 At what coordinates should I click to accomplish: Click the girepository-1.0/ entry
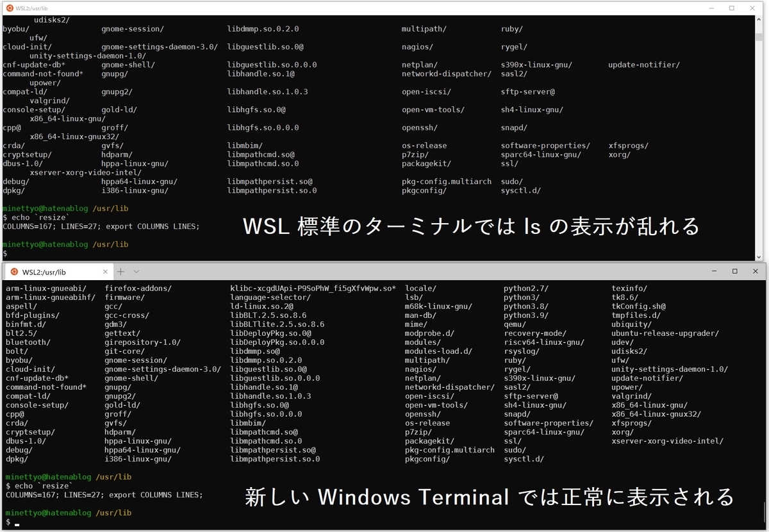click(142, 342)
